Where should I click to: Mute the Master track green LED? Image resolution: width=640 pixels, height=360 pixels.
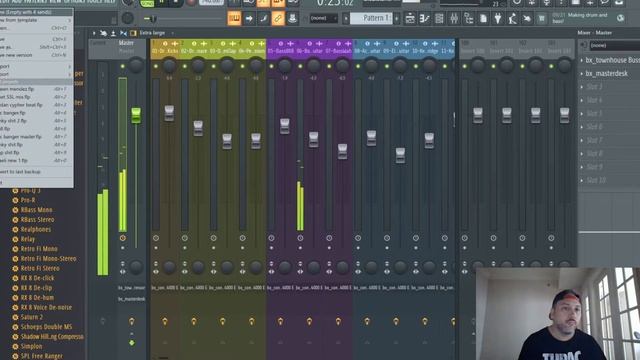(x=122, y=66)
